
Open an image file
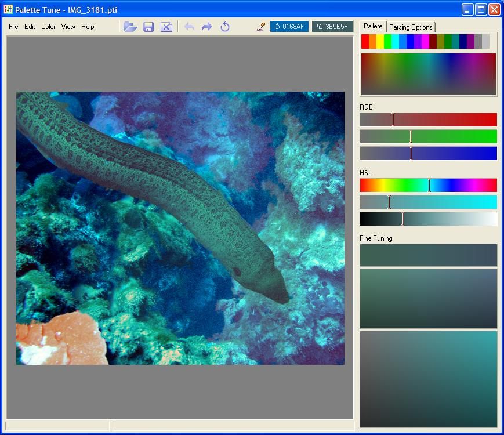tap(130, 26)
